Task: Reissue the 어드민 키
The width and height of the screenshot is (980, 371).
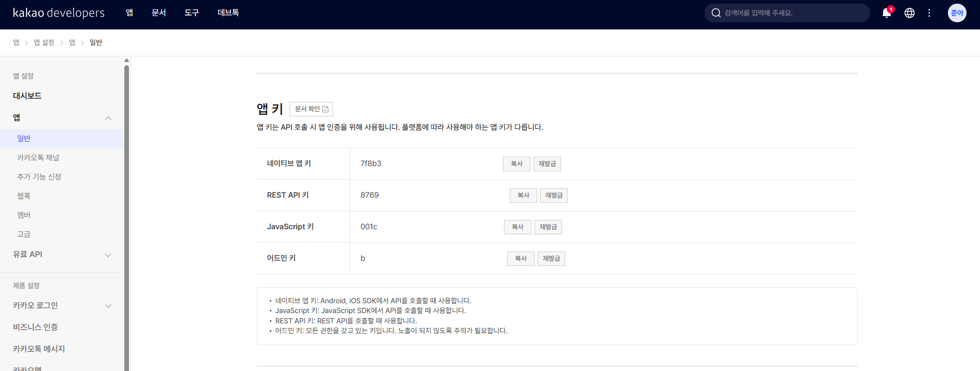Action: (x=551, y=259)
